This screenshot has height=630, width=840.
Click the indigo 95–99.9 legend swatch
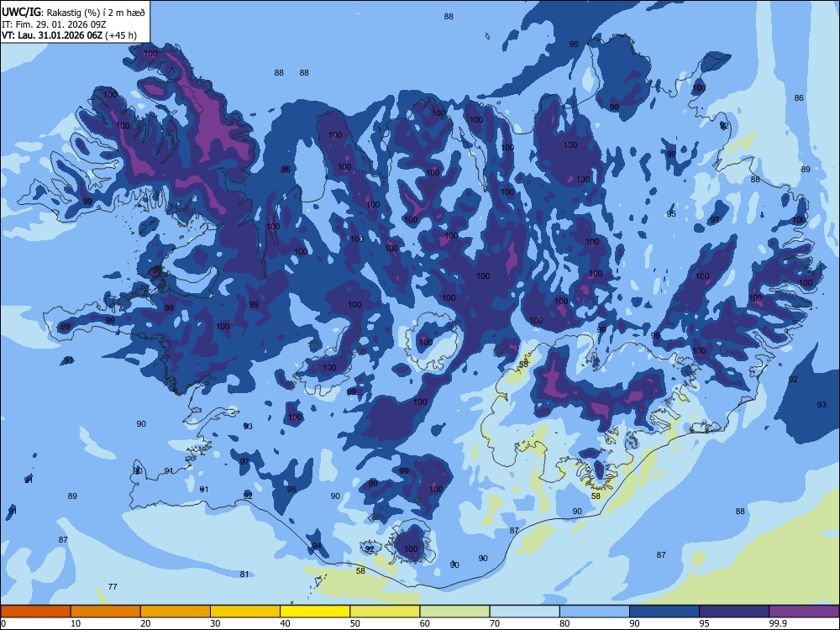pos(734,612)
